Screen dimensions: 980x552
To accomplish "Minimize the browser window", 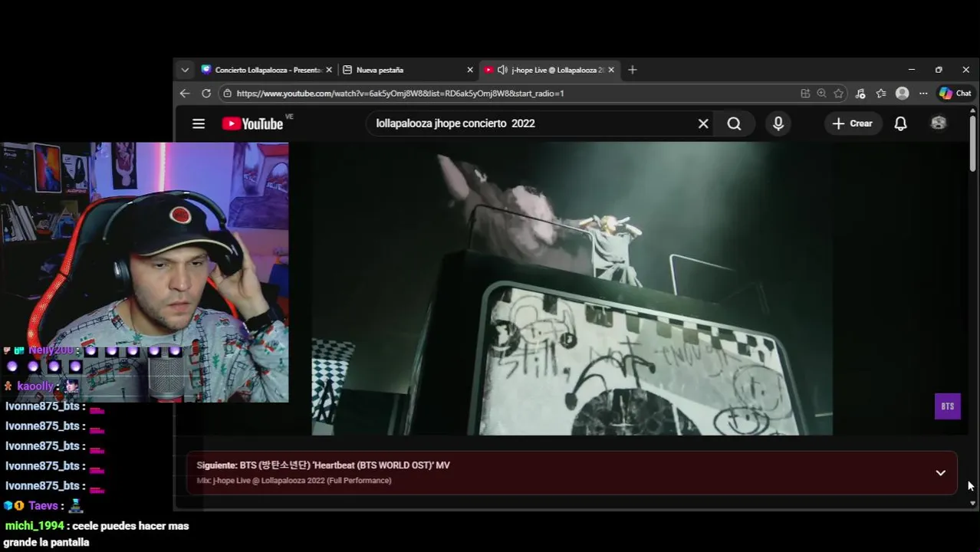I will pos(911,70).
